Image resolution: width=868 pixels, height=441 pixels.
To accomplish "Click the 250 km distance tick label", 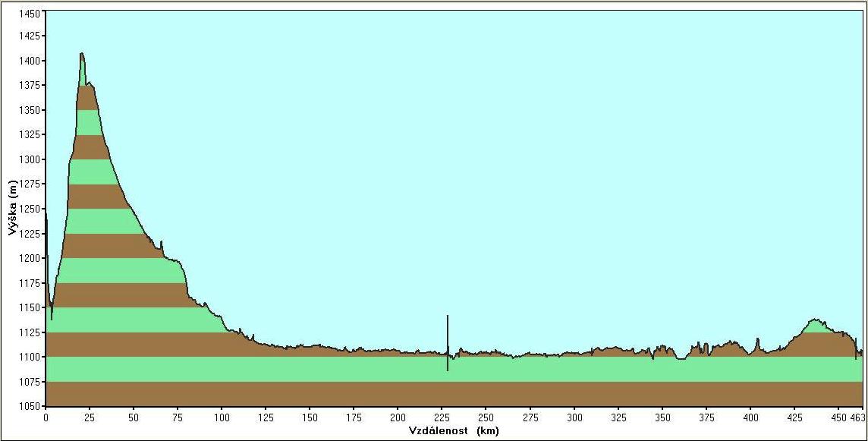I will coord(486,417).
